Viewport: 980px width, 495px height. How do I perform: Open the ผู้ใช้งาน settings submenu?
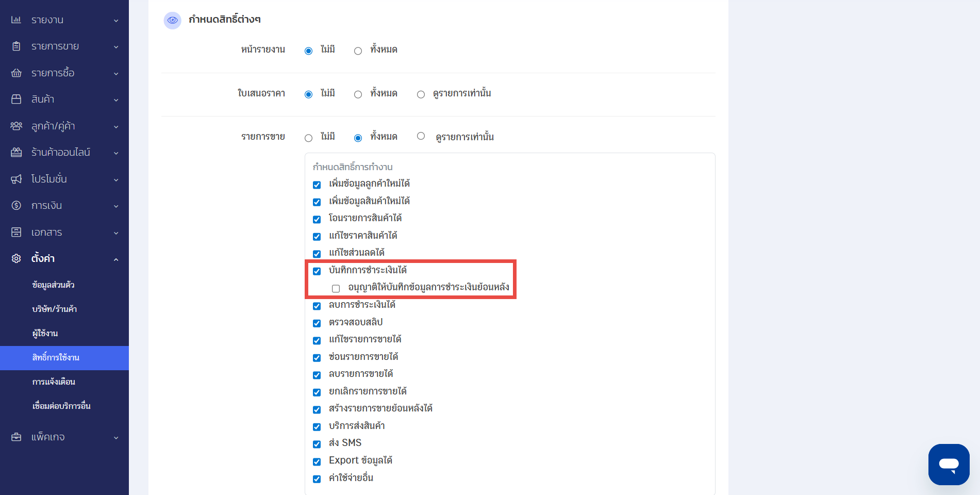[x=45, y=333]
